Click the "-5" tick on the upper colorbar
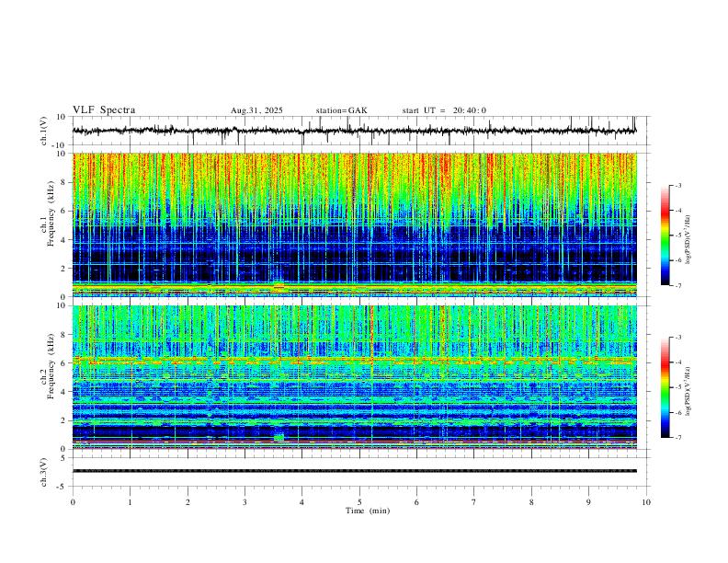This screenshot has height=563, width=728. [x=678, y=236]
